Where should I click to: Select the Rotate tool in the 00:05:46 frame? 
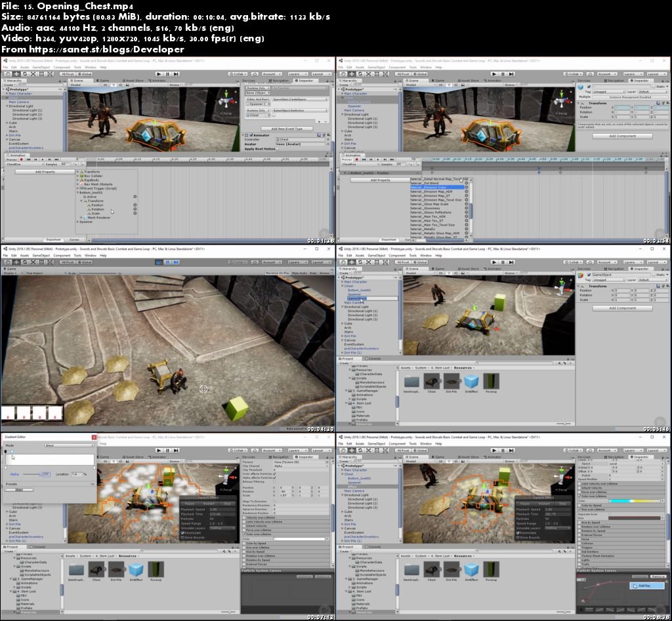click(x=360, y=262)
